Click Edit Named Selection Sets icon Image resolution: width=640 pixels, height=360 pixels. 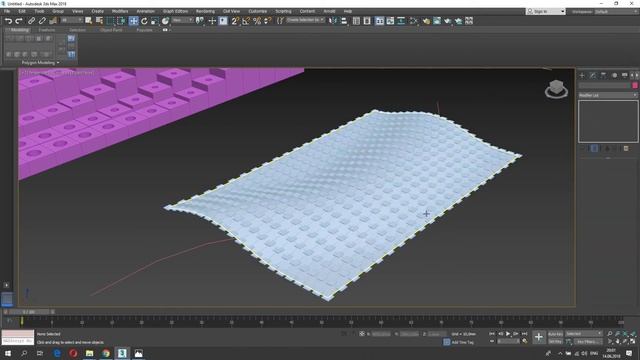pyautogui.click(x=280, y=21)
